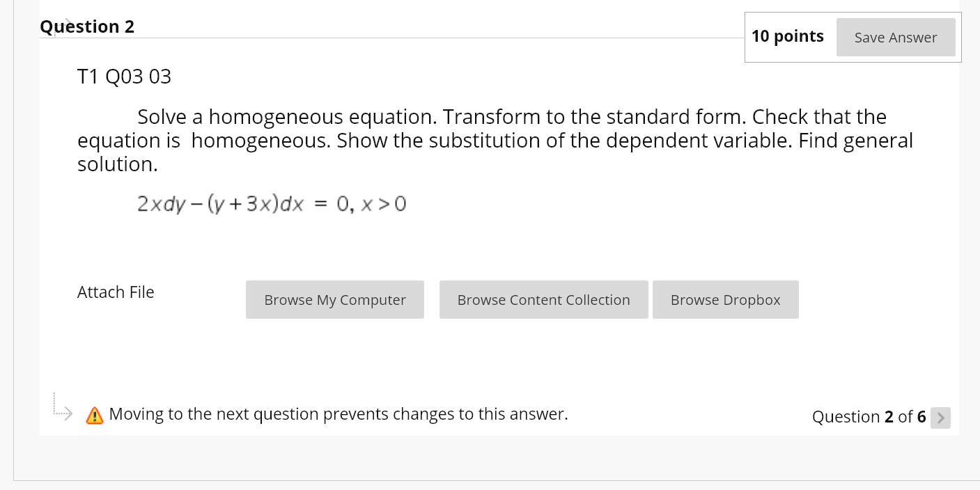This screenshot has width=980, height=490.
Task: Click the caution icon in the warning message
Action: [x=94, y=415]
